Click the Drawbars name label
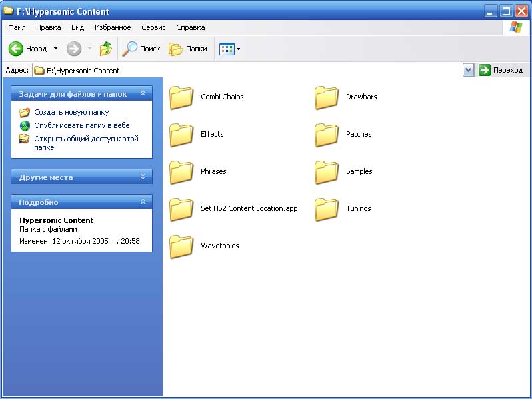Screen dimensions: 532x399 361,97
